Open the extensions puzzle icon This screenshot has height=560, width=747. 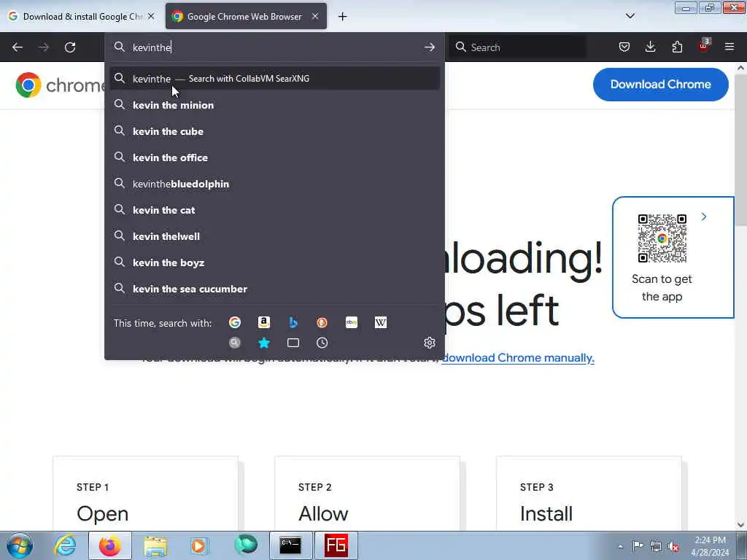(x=677, y=47)
